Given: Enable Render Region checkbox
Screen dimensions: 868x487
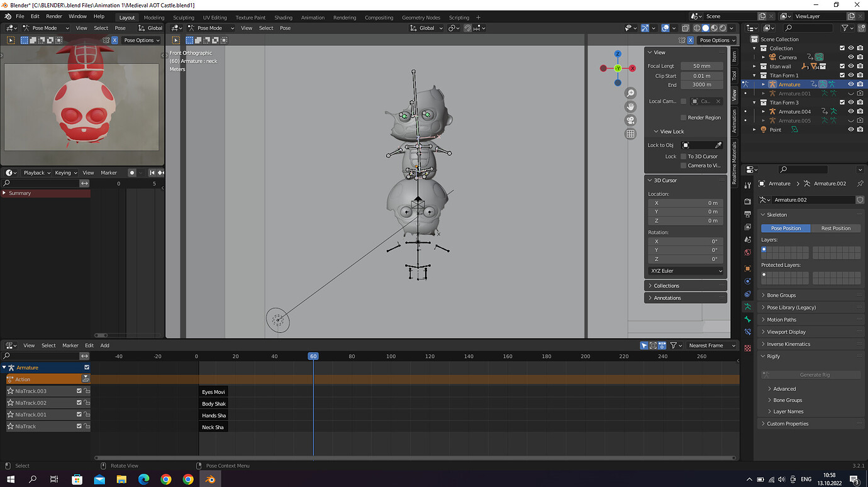Looking at the screenshot, I should pyautogui.click(x=683, y=118).
